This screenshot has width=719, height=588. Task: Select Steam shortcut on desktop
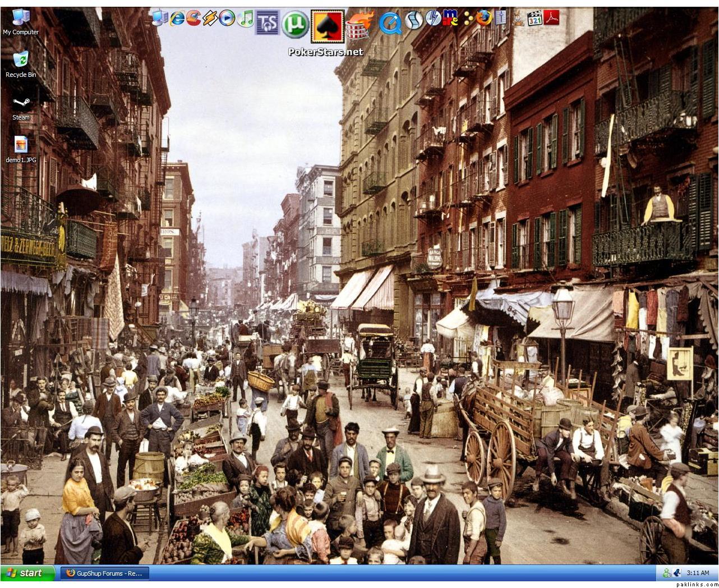(21, 107)
